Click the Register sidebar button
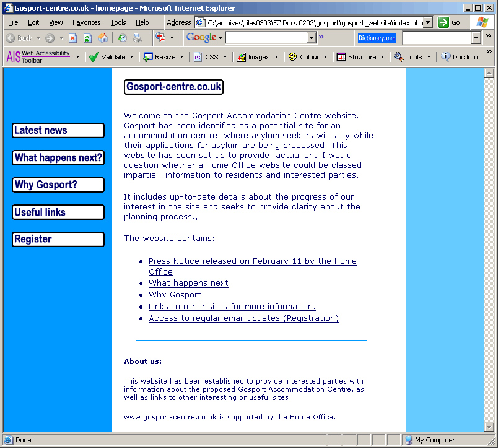 (58, 239)
